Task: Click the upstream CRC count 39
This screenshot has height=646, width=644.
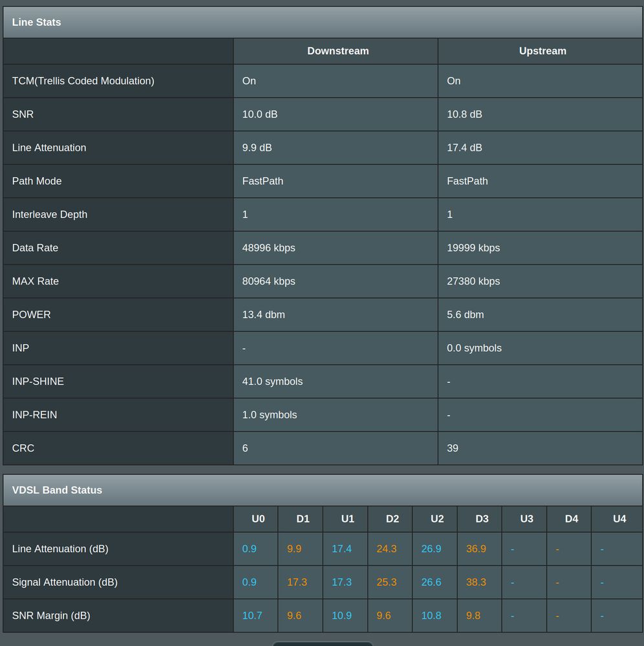Action: [453, 448]
